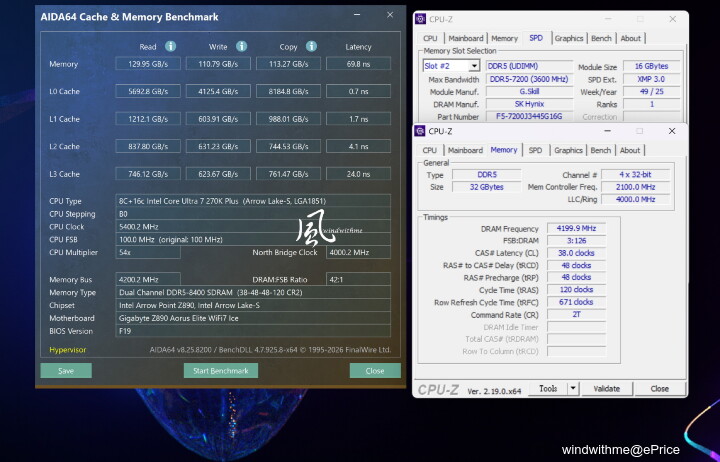Close AIDA64 window with title bar X
The width and height of the screenshot is (720, 462).
pos(390,15)
